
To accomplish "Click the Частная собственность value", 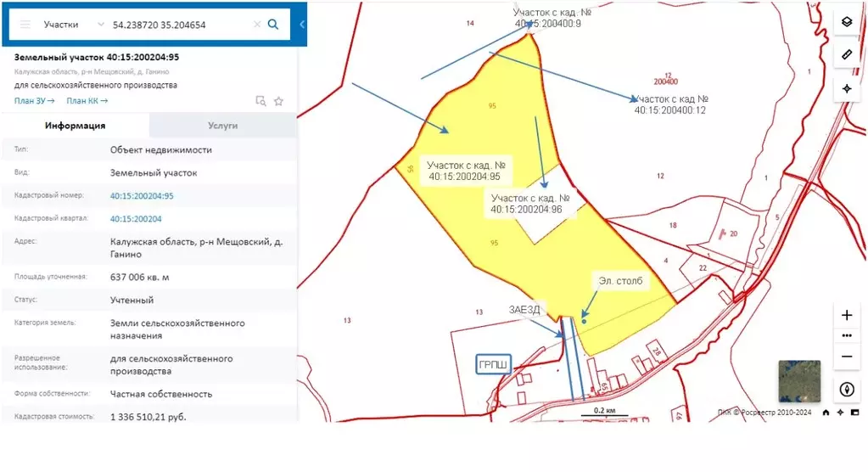I will coord(161,394).
